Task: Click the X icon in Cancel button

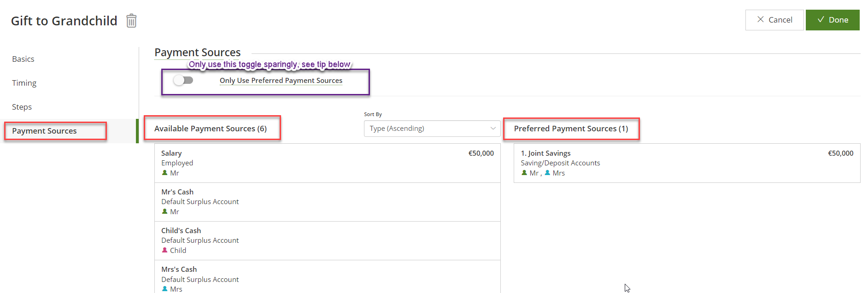Action: point(760,19)
